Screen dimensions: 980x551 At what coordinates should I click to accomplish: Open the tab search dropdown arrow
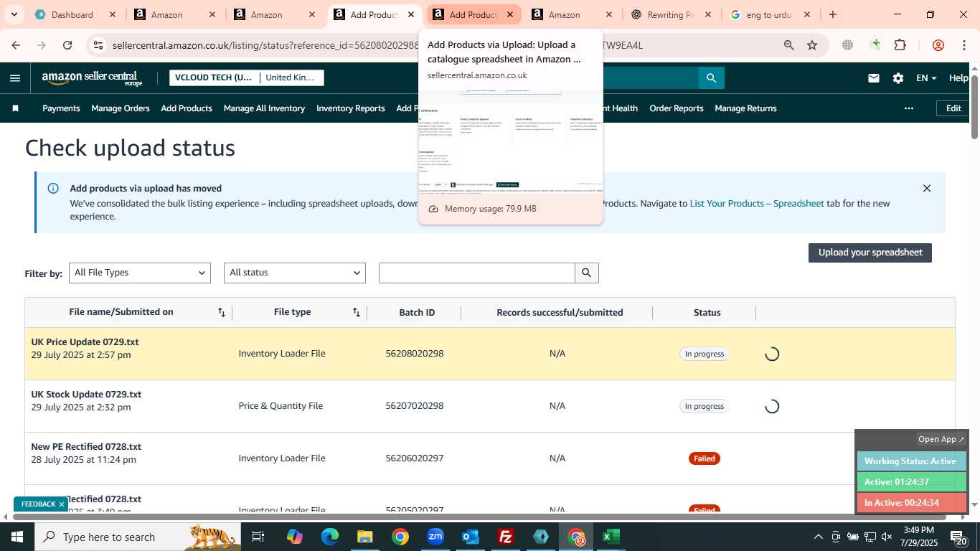[14, 14]
